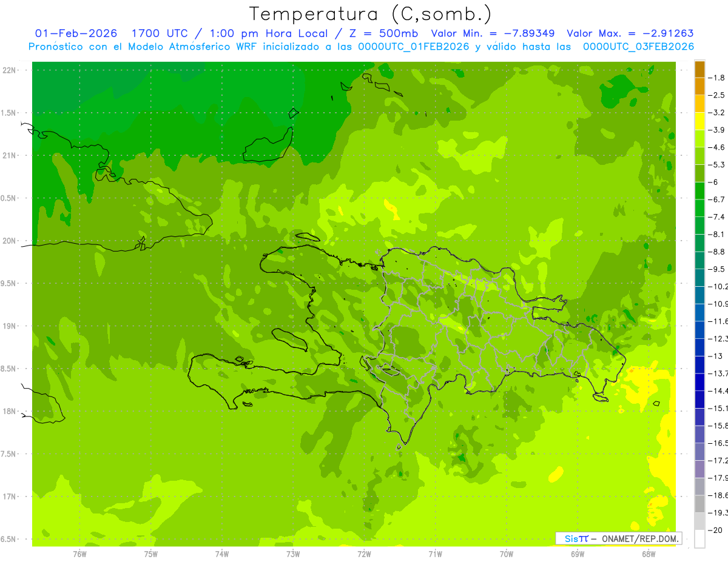This screenshot has width=728, height=562.
Task: Click the "19N" latitude axis label
Action: pos(10,326)
